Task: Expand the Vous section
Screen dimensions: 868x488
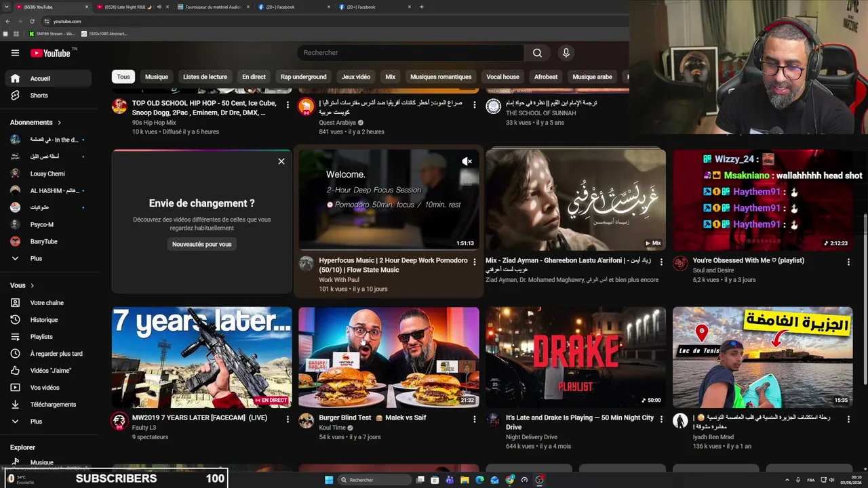Action: pos(22,285)
